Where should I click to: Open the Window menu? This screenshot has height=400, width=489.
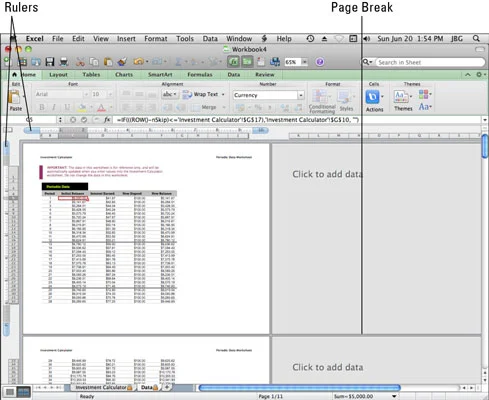239,39
